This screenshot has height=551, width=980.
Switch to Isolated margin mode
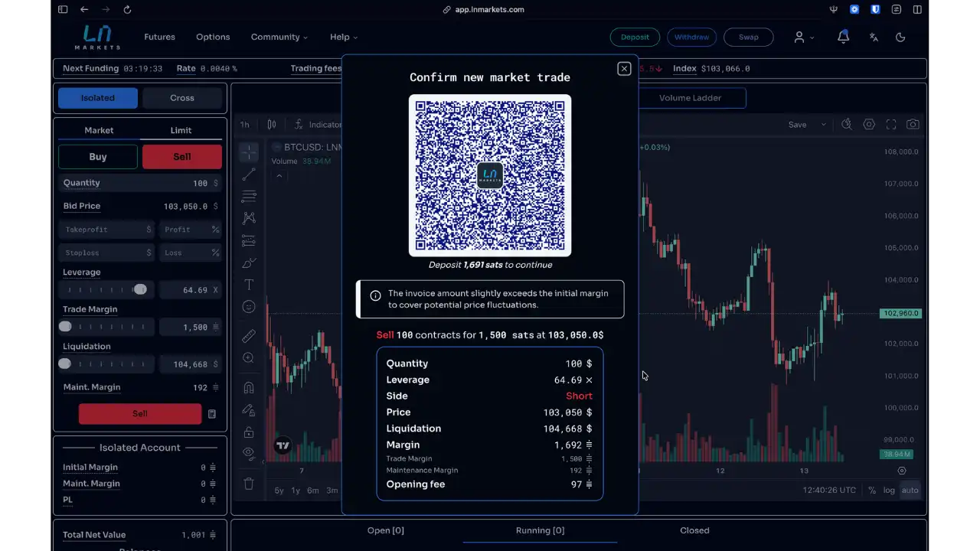click(x=98, y=98)
